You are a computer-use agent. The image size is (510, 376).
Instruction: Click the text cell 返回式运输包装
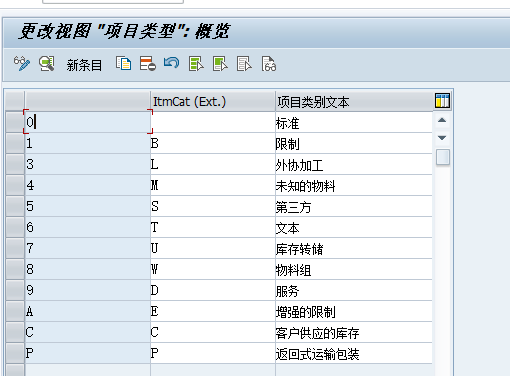click(x=354, y=353)
